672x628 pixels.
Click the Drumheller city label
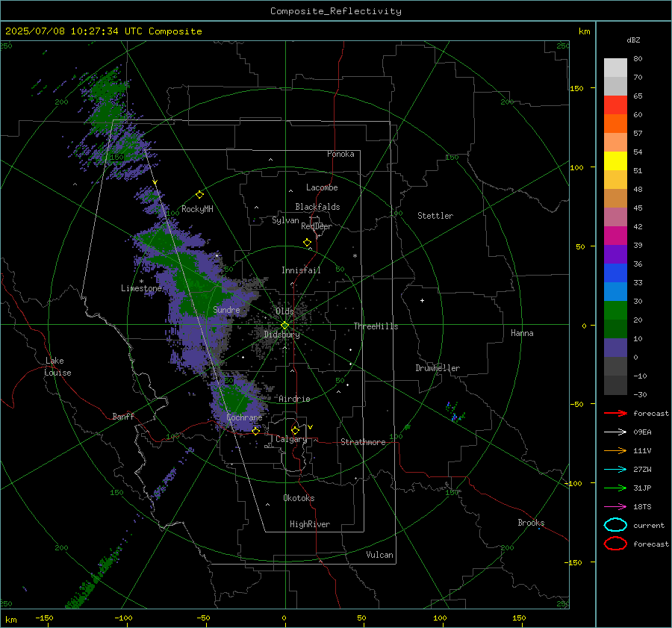(438, 368)
